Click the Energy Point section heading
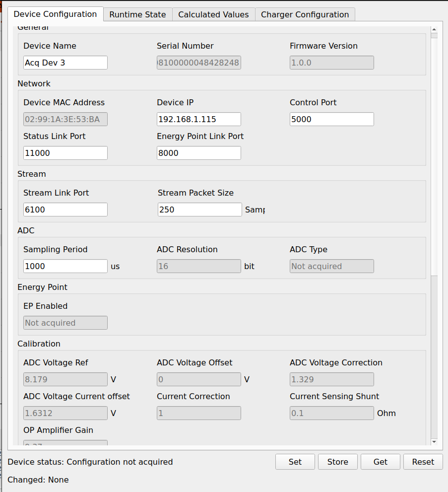448x492 pixels. [x=42, y=287]
